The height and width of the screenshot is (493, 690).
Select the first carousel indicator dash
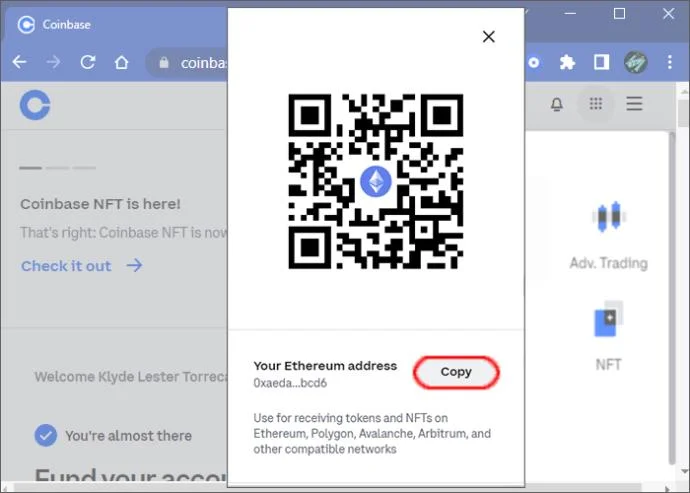(x=30, y=168)
